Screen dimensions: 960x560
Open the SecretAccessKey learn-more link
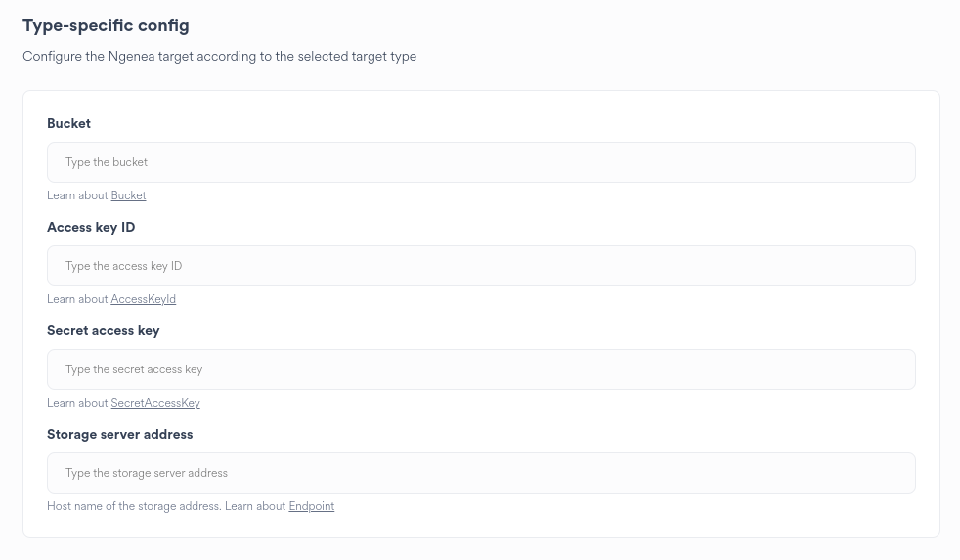pos(155,403)
